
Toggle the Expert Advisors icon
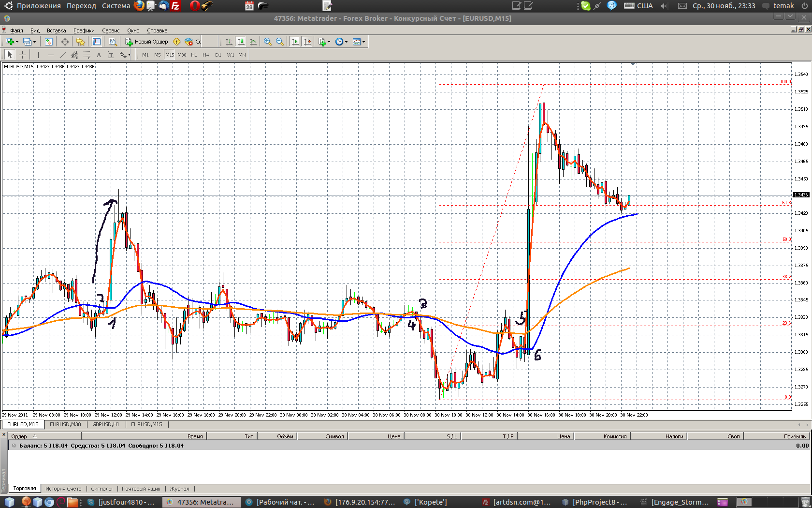pos(189,42)
